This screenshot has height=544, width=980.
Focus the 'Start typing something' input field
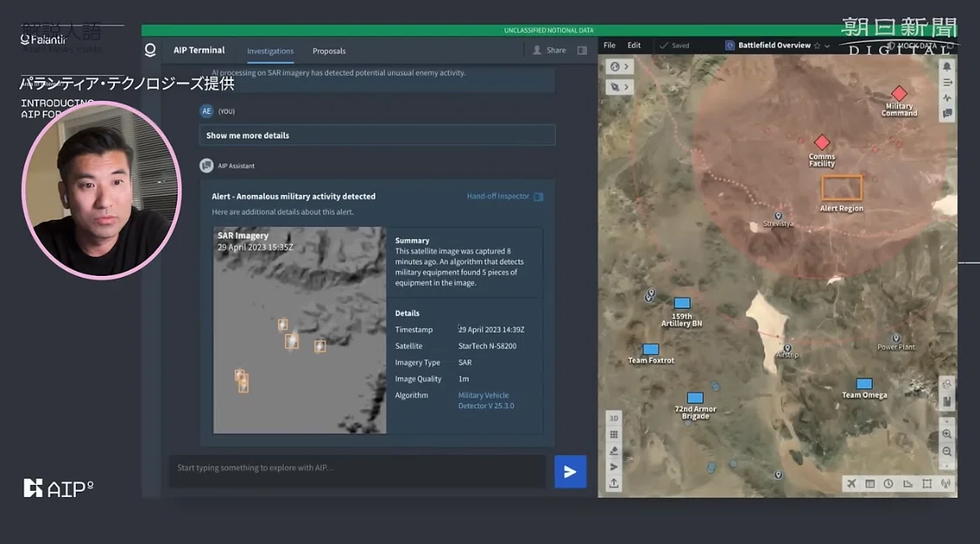tap(357, 471)
